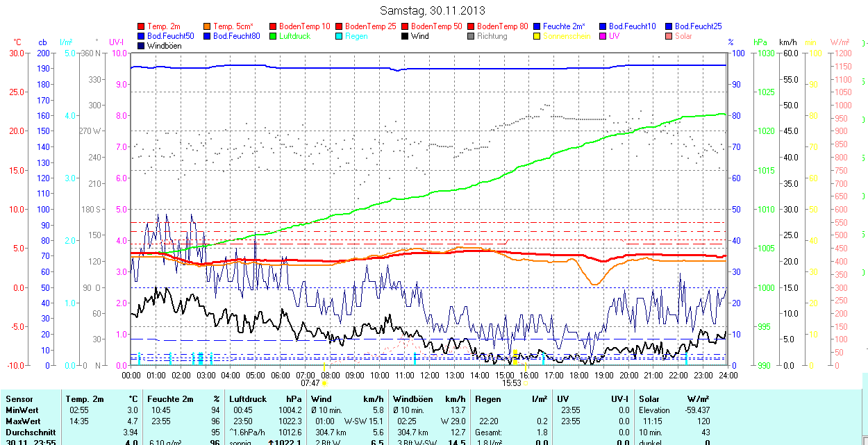
Task: Click the BodenTemp 10 legend label
Action: (304, 26)
